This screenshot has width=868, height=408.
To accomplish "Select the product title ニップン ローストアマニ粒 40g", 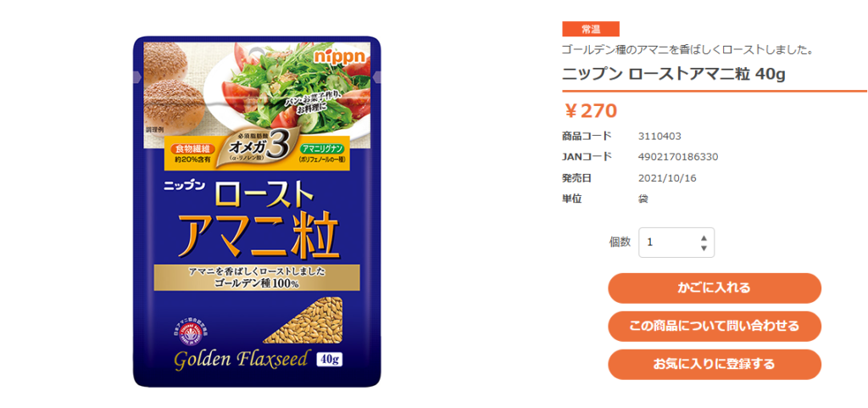I will (674, 74).
